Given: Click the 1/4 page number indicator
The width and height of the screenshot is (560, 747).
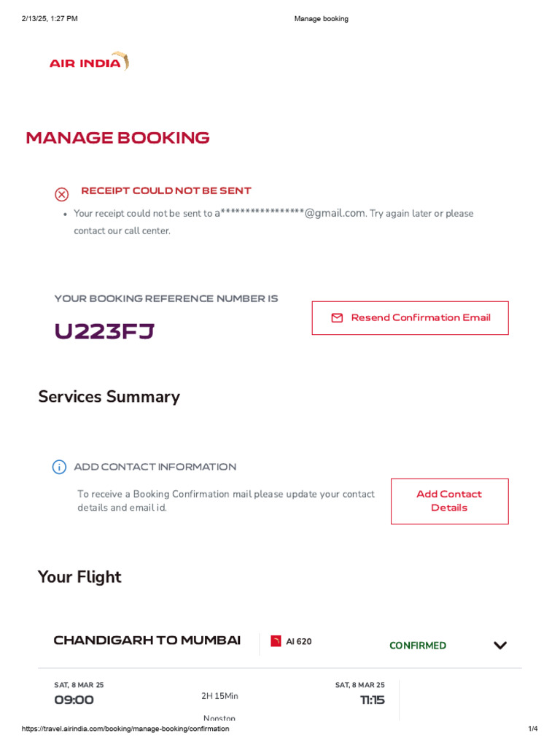Looking at the screenshot, I should [x=533, y=729].
